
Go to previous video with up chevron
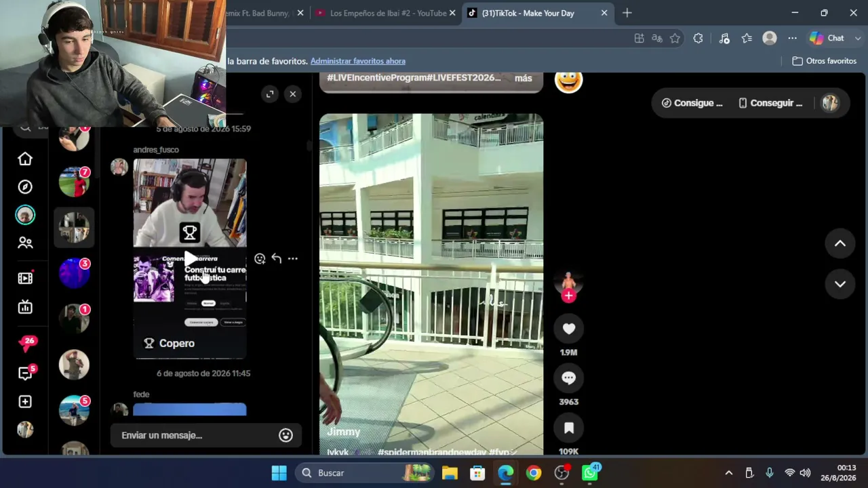click(840, 243)
